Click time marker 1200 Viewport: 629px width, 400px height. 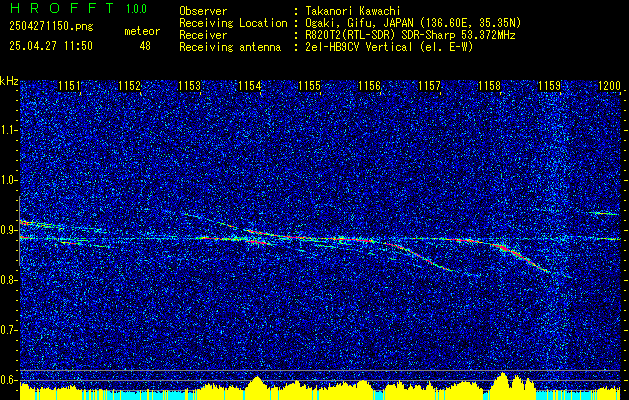[x=609, y=86]
